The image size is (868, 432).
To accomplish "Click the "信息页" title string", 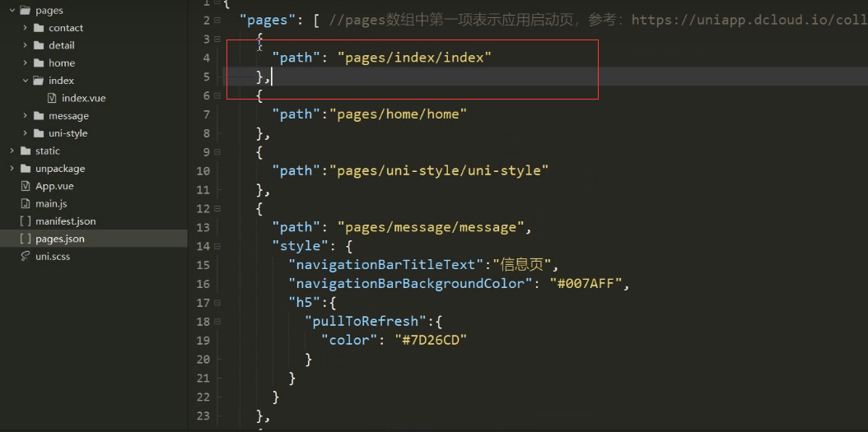I will (522, 265).
